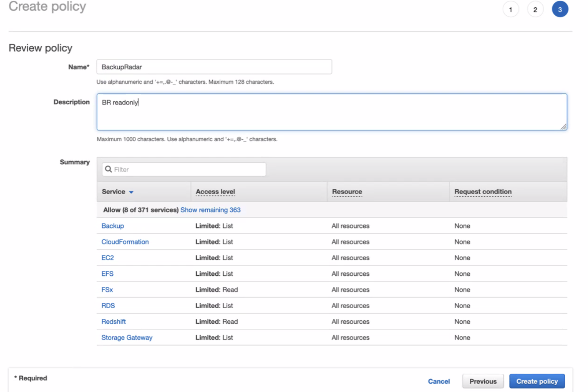The width and height of the screenshot is (588, 392).
Task: Select 'Limited: List' in Storage Gateway row
Action: (214, 338)
